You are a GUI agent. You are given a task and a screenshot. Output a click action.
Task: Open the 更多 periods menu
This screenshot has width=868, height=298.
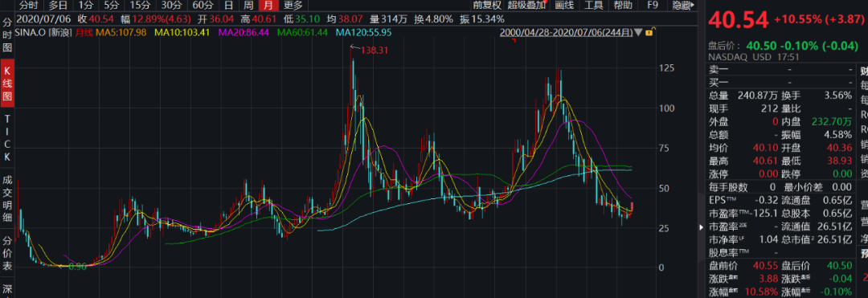tap(293, 6)
